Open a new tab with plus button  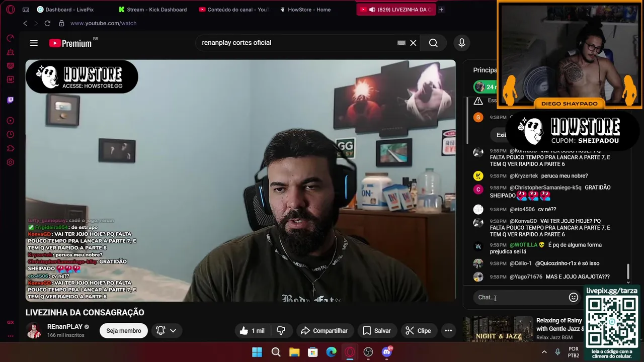coord(441,10)
